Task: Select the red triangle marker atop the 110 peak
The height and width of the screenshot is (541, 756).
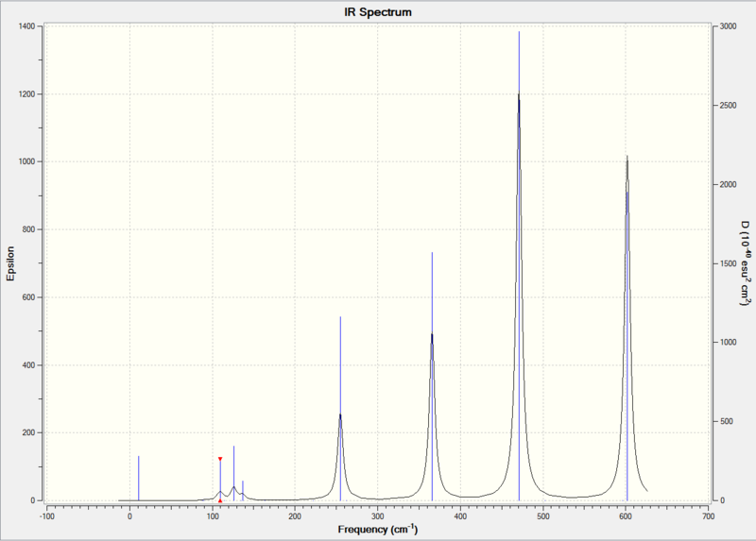Action: 220,459
